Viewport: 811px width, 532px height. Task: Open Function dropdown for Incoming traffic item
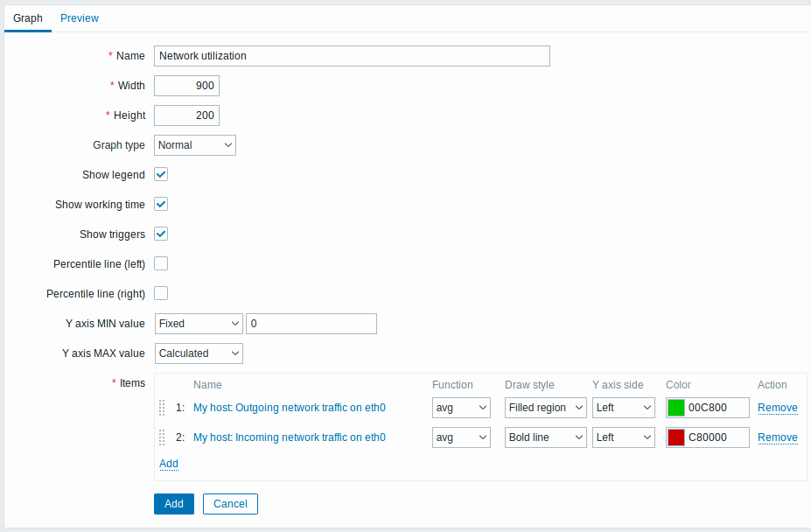[x=461, y=437]
